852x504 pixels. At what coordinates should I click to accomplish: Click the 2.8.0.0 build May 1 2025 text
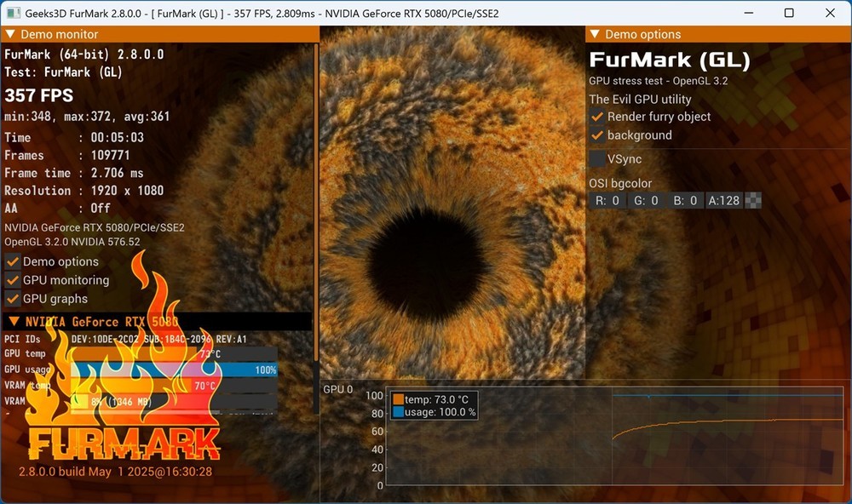tap(115, 472)
